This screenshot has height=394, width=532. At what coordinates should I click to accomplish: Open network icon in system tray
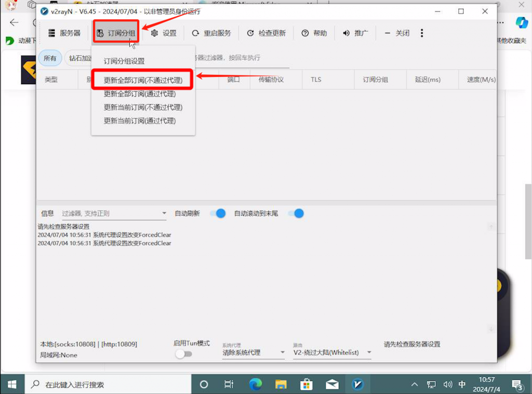pos(431,385)
